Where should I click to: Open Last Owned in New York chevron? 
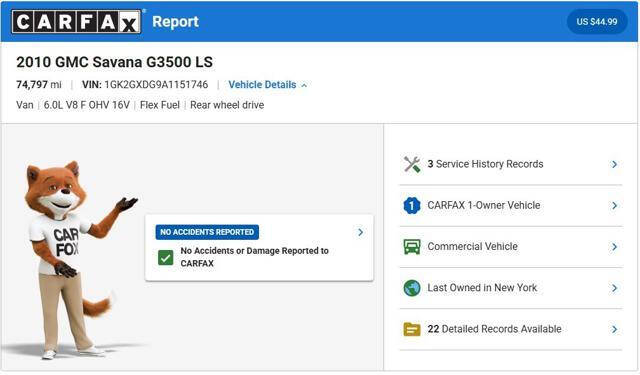click(614, 288)
